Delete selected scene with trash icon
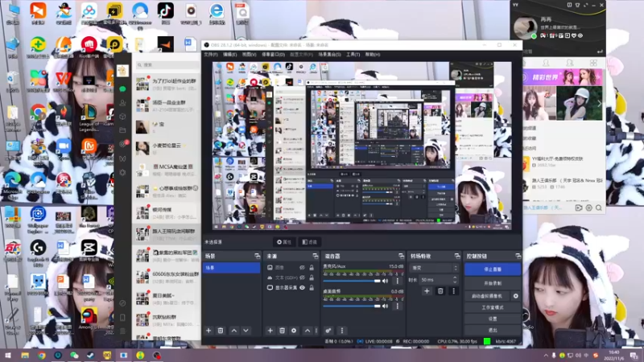Viewport: 644px width, 362px height. coord(221,331)
